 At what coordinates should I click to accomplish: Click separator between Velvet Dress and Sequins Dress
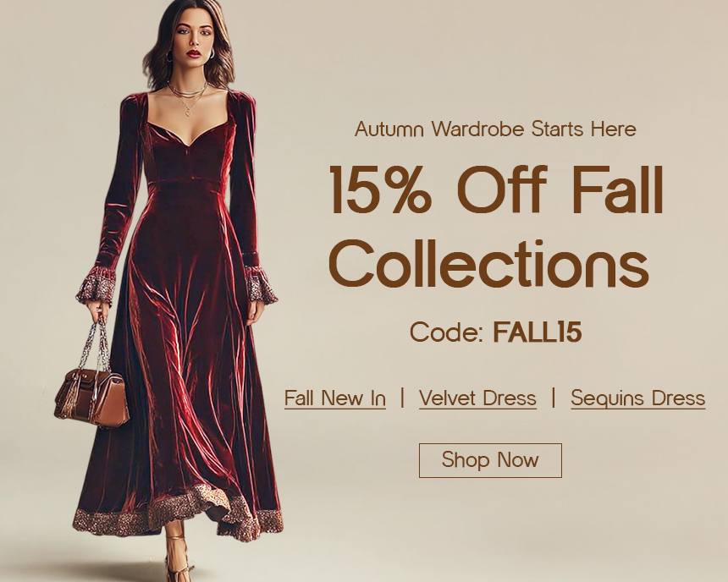click(x=554, y=398)
